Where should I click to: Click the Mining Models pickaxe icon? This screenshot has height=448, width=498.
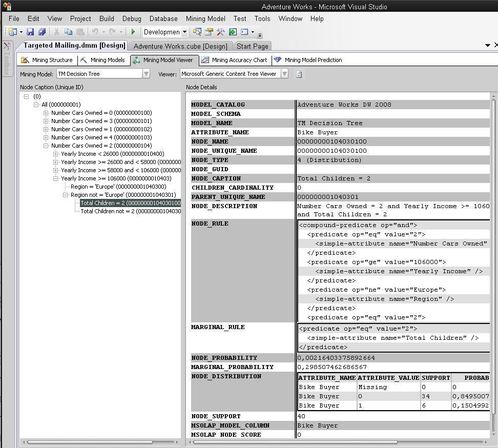coord(84,60)
